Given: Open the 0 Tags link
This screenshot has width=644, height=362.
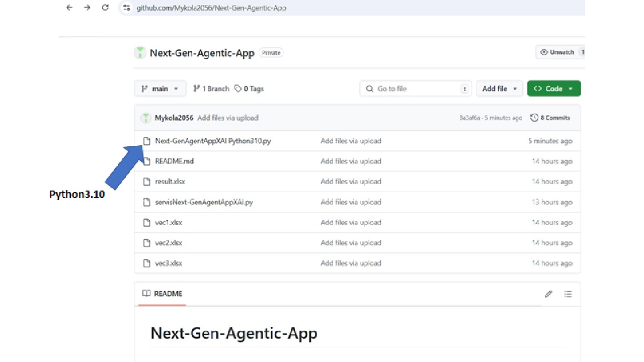Looking at the screenshot, I should [x=250, y=88].
